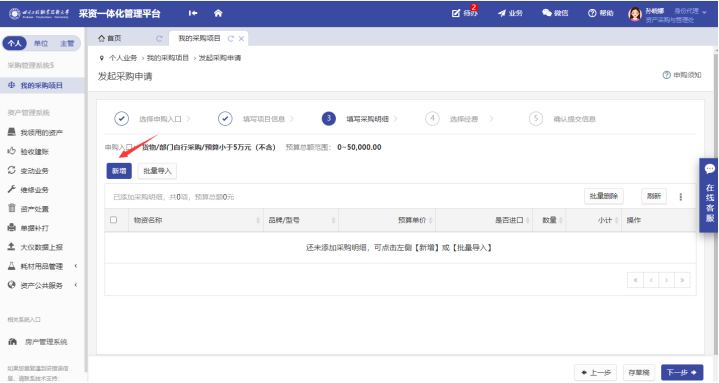Click the 我的采购项目 breadcrumb link
The image size is (719, 383).
click(167, 58)
